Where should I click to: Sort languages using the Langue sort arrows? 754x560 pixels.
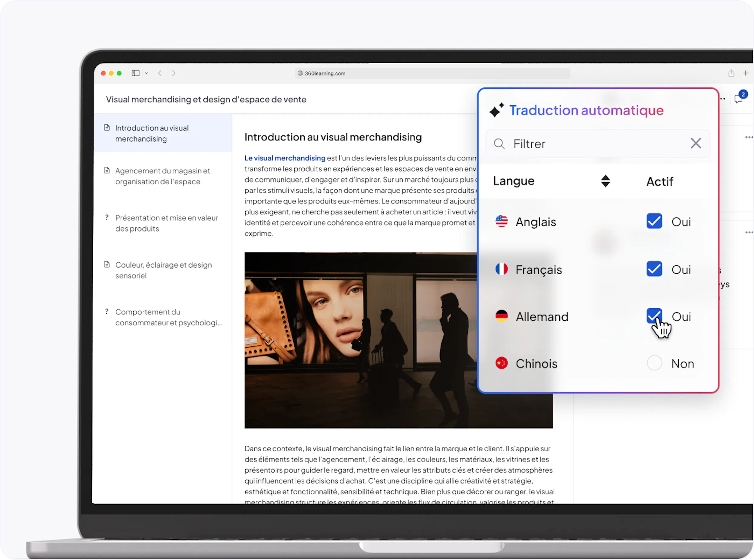click(x=606, y=181)
